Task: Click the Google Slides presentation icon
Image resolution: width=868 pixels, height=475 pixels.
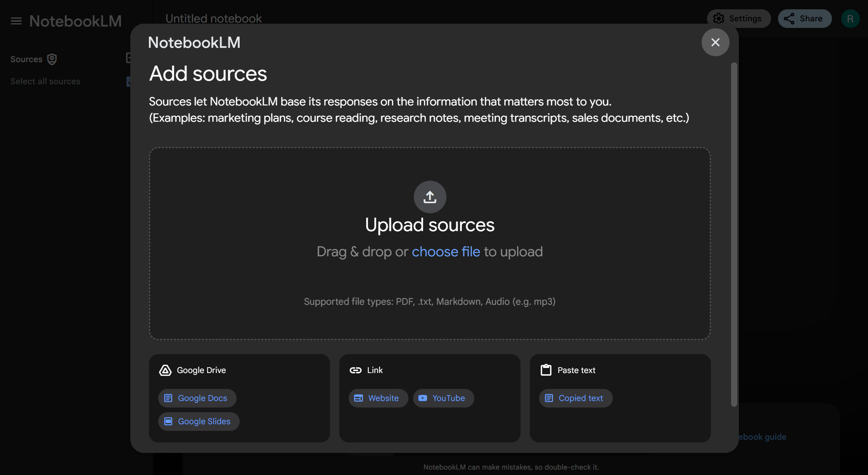Action: 168,421
